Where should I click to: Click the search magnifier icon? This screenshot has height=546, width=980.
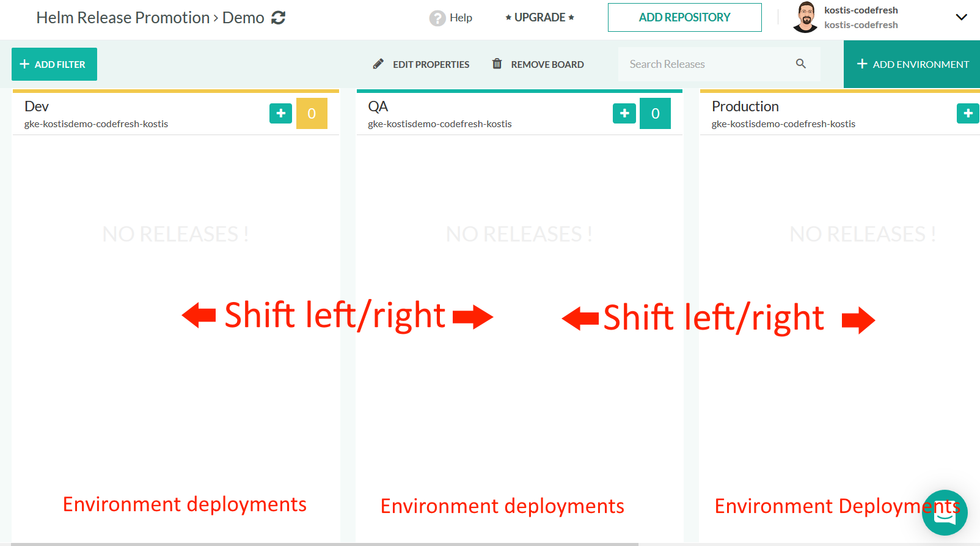(x=800, y=64)
